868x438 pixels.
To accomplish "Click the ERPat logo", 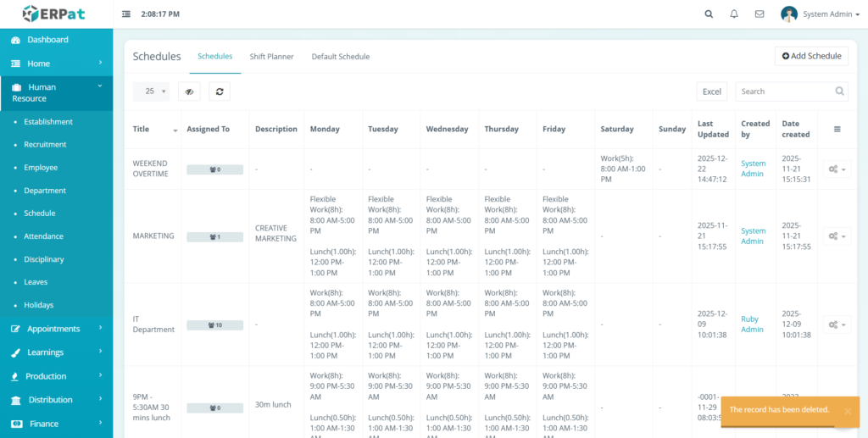I will (56, 14).
